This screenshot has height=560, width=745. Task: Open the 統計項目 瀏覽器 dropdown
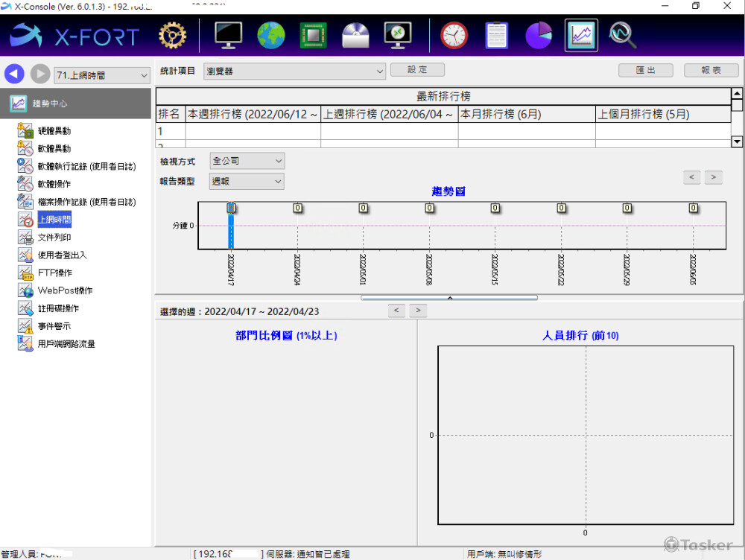coord(294,71)
